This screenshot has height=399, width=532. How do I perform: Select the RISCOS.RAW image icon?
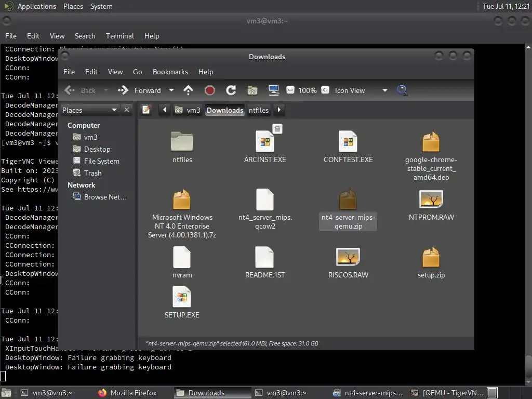[348, 257]
